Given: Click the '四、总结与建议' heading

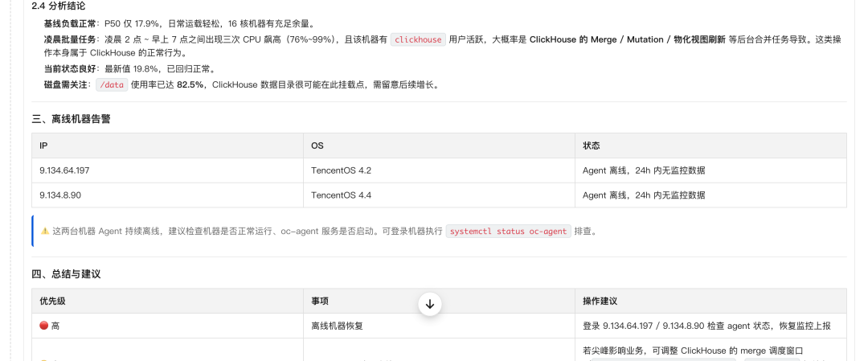Looking at the screenshot, I should (66, 274).
